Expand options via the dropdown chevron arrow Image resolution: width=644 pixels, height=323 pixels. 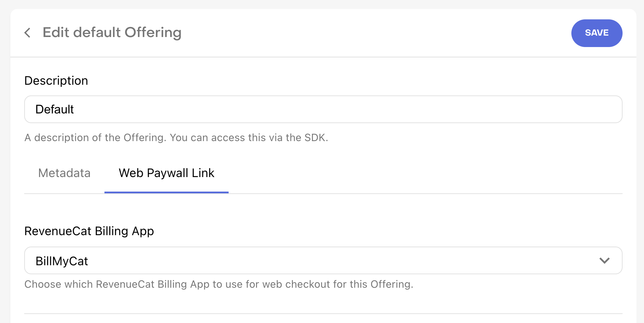(604, 260)
